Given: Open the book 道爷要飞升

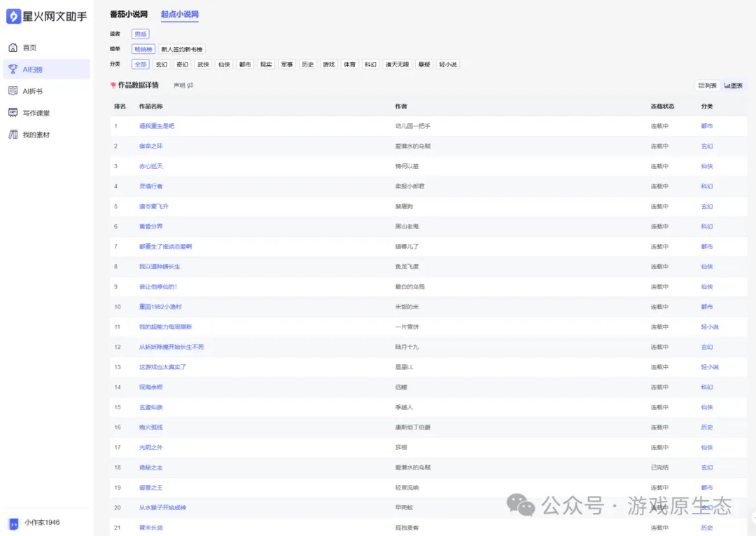Looking at the screenshot, I should [154, 207].
